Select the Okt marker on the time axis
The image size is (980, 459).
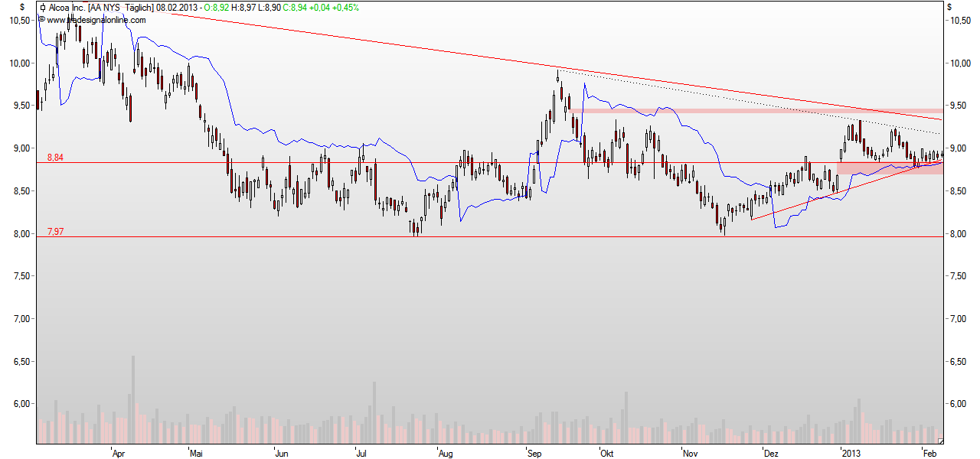(607, 454)
